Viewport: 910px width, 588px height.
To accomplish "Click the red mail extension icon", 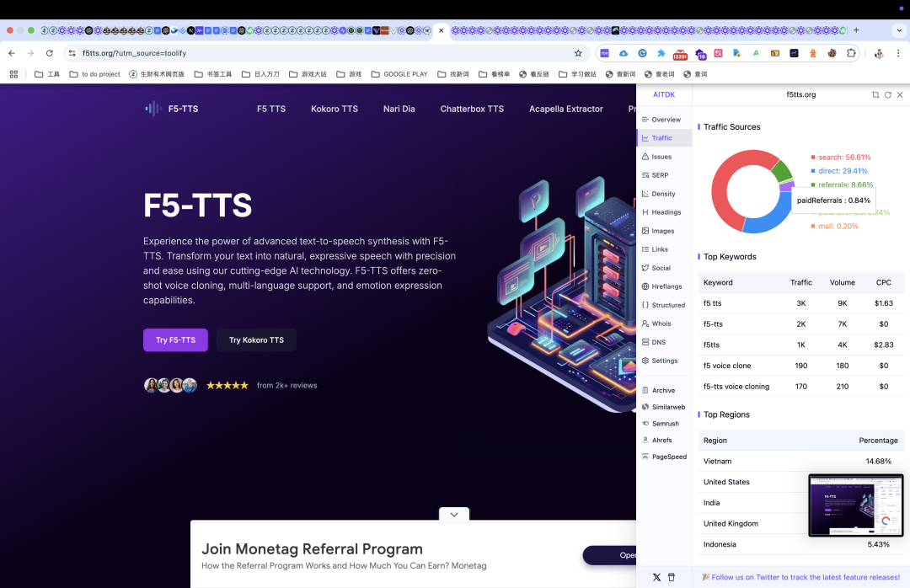I will [x=680, y=54].
